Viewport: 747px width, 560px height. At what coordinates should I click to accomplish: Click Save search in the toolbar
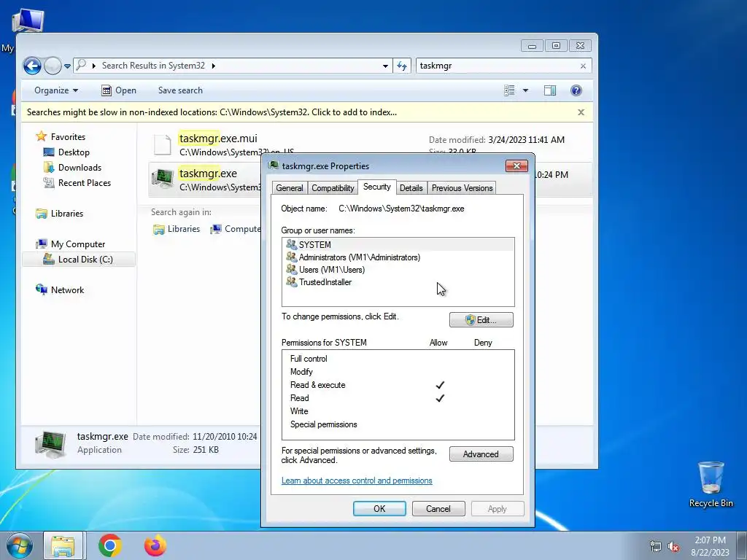180,90
